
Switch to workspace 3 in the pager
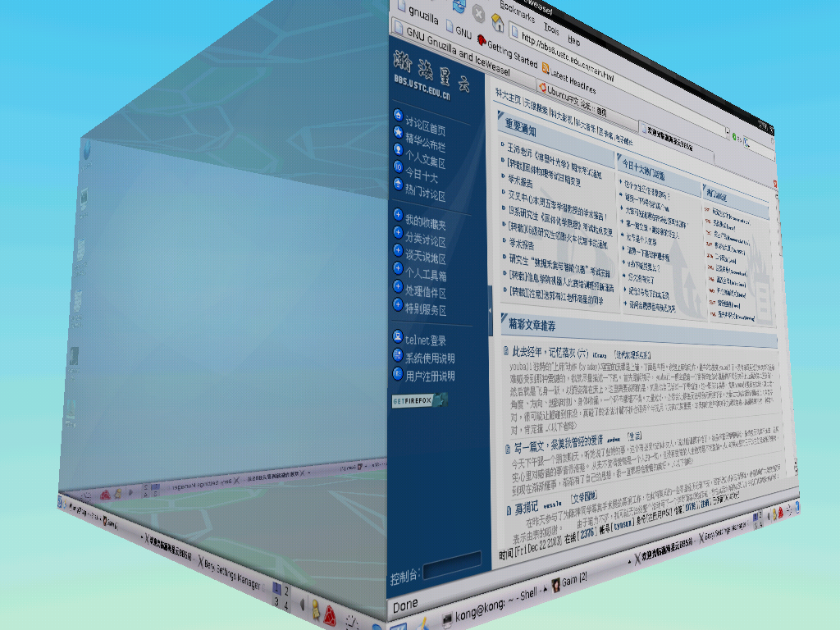click(276, 601)
